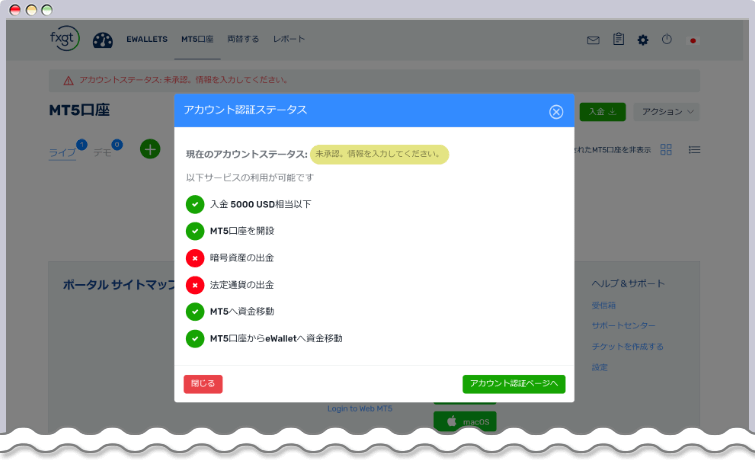Click the green 入金 button

point(602,112)
